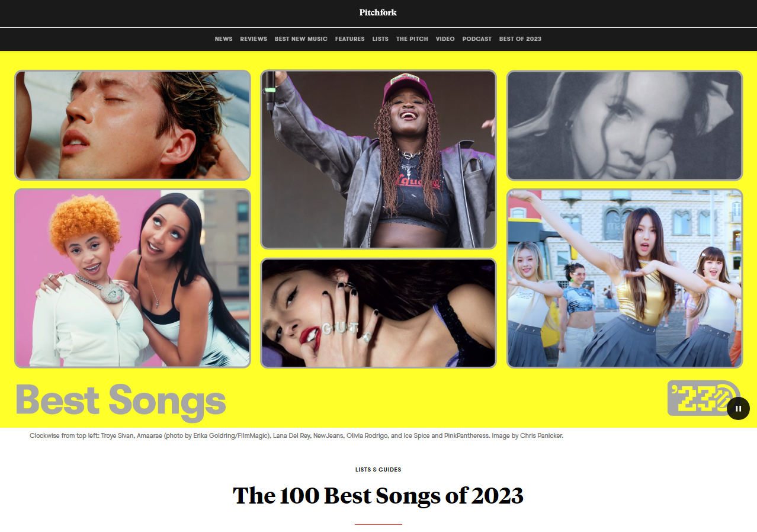Click the Ice Spice and PinkPantheress photo
Image resolution: width=757 pixels, height=532 pixels.
click(x=133, y=278)
